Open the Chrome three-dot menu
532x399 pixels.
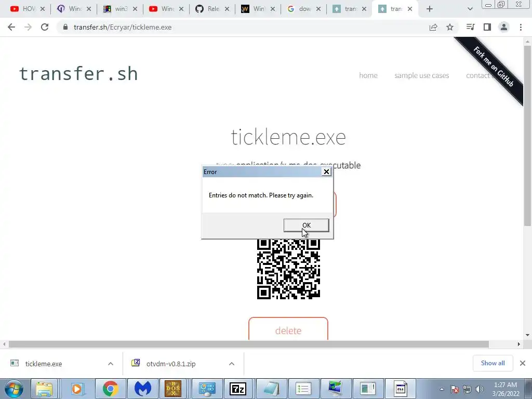(x=521, y=27)
